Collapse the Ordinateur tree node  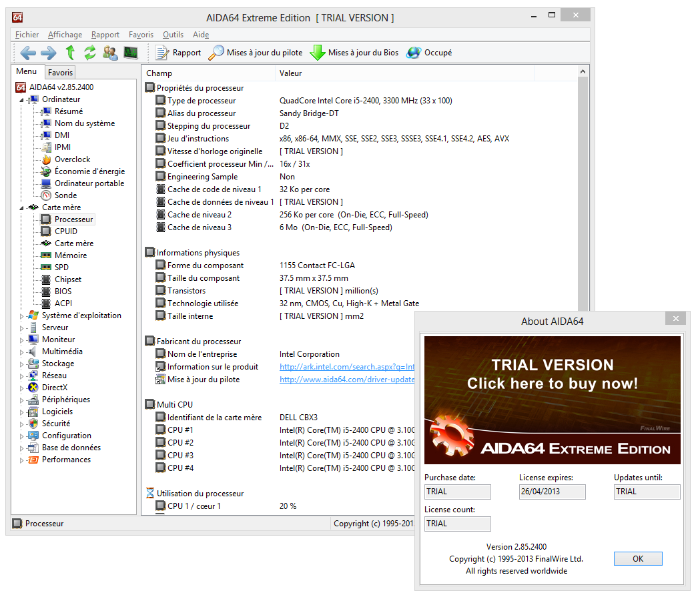pos(21,100)
